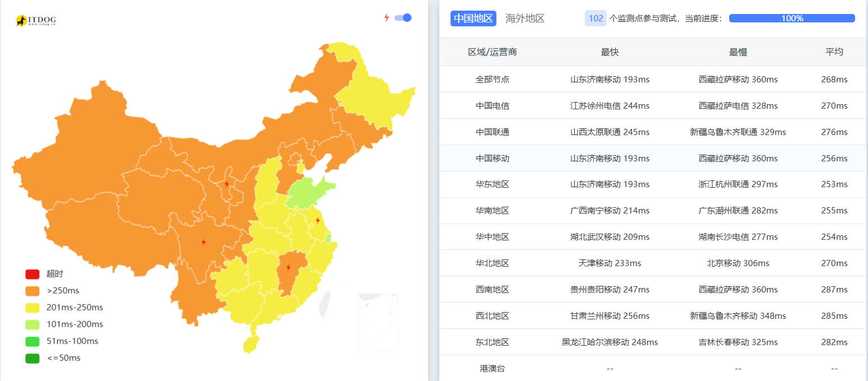The image size is (868, 381).
Task: Select the 中国电信 row label
Action: tap(492, 106)
